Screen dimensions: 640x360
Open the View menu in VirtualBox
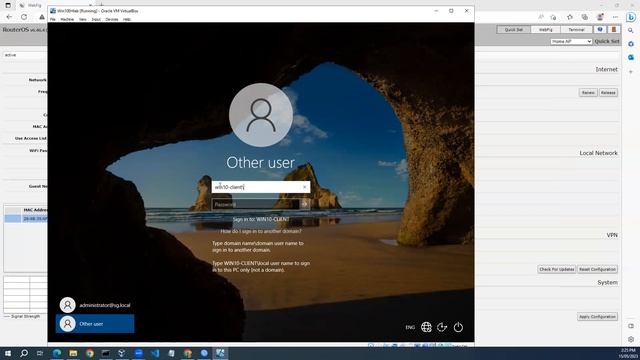point(82,19)
